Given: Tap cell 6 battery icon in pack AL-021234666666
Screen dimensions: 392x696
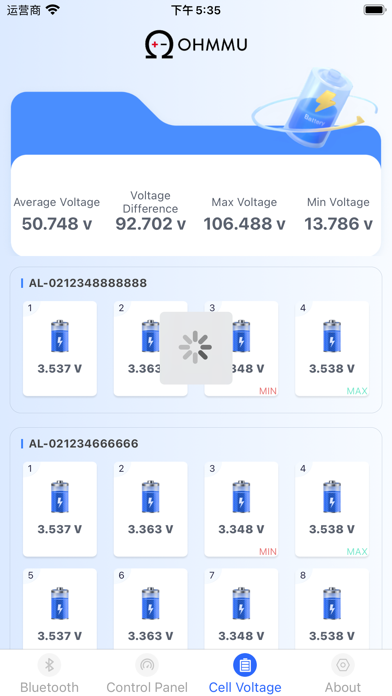Looking at the screenshot, I should click(x=150, y=604).
